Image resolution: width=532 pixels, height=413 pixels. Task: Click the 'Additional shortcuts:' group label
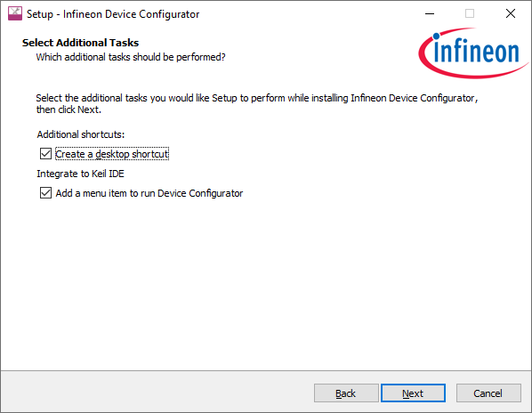pos(81,134)
